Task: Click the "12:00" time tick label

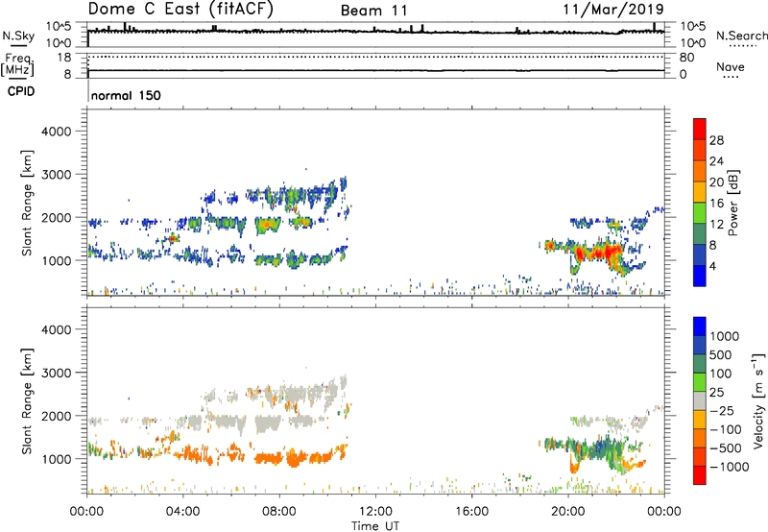Action: pyautogui.click(x=375, y=512)
